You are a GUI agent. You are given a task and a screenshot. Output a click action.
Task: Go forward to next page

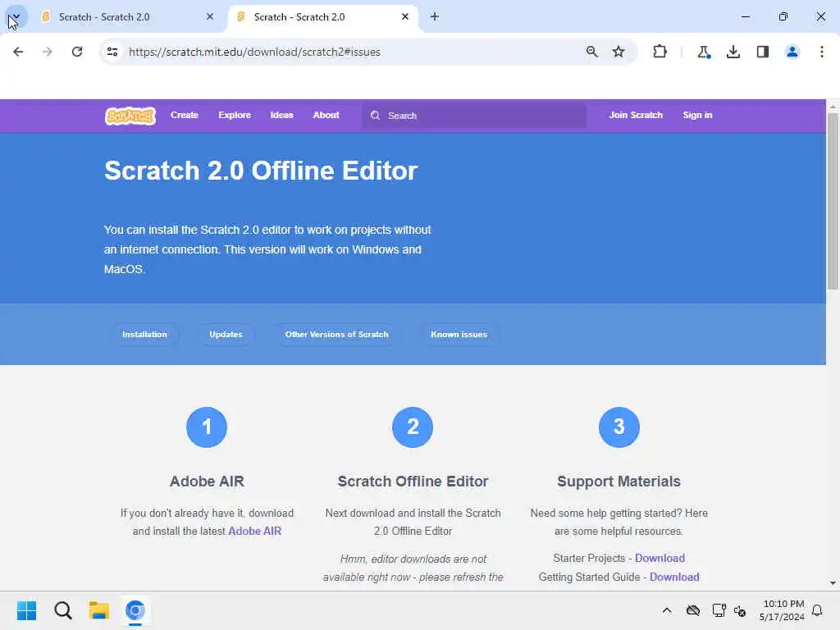tap(48, 52)
